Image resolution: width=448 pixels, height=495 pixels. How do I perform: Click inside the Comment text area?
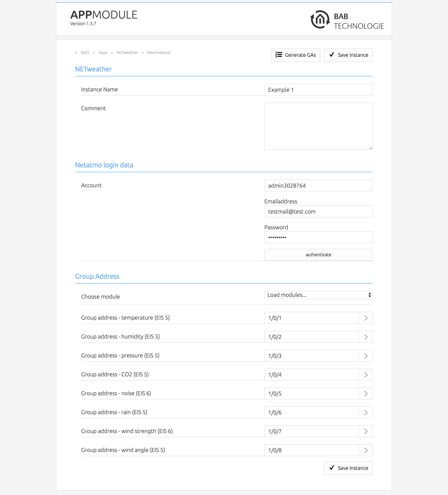(x=318, y=126)
